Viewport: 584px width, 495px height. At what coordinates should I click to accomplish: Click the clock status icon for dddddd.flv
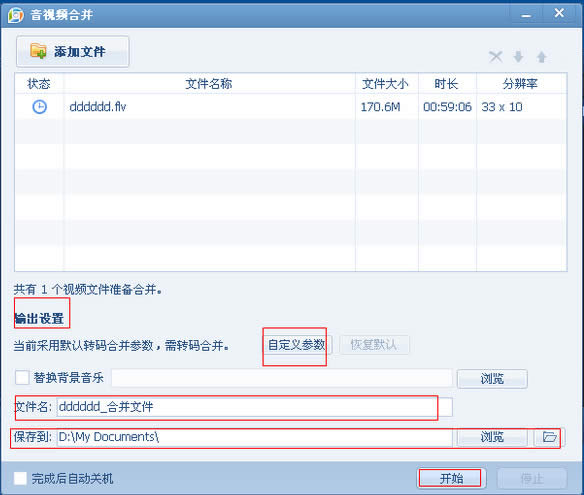[x=39, y=107]
